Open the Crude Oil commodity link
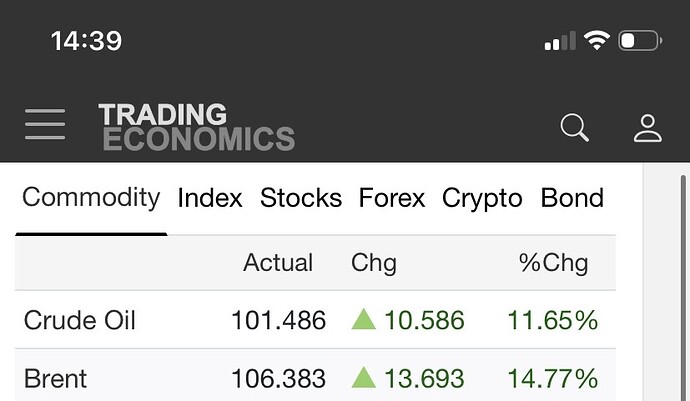The width and height of the screenshot is (690, 401). point(79,320)
